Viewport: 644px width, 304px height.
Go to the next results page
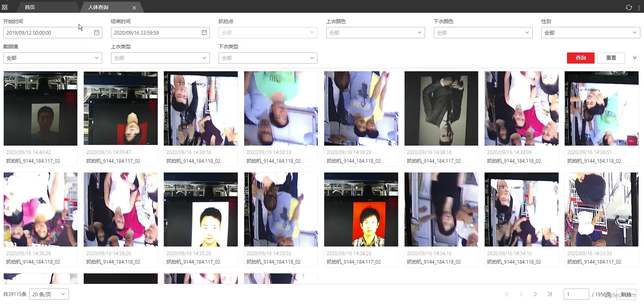pos(535,294)
